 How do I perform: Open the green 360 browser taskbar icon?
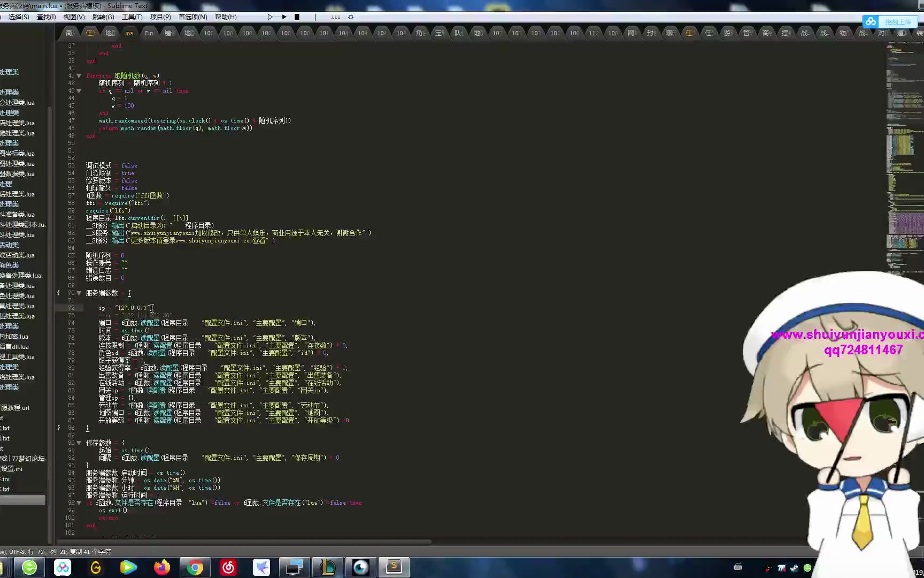pos(29,567)
